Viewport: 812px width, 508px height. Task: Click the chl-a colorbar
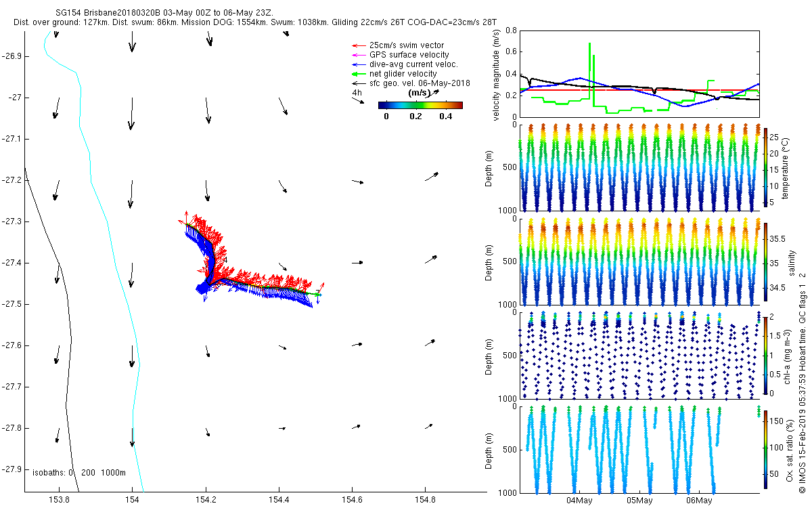(x=765, y=356)
